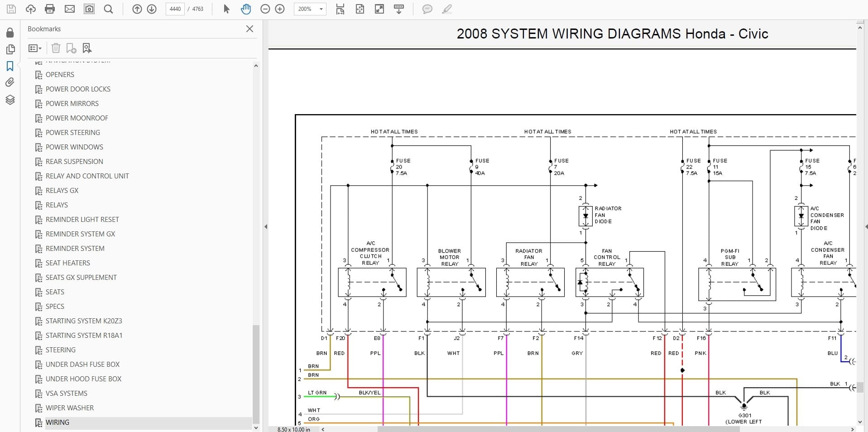Toggle the Bookmarks panel icon in sidebar

10,66
